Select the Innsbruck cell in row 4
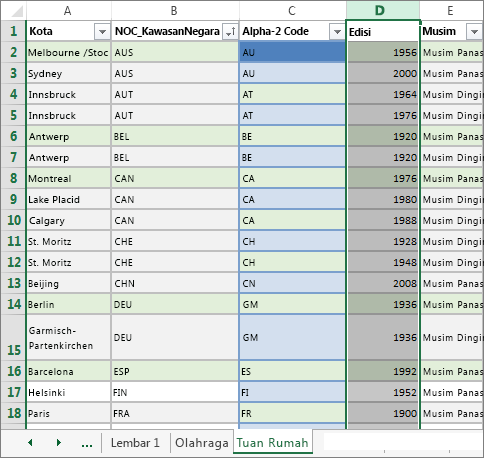This screenshot has height=458, width=484. (68, 94)
